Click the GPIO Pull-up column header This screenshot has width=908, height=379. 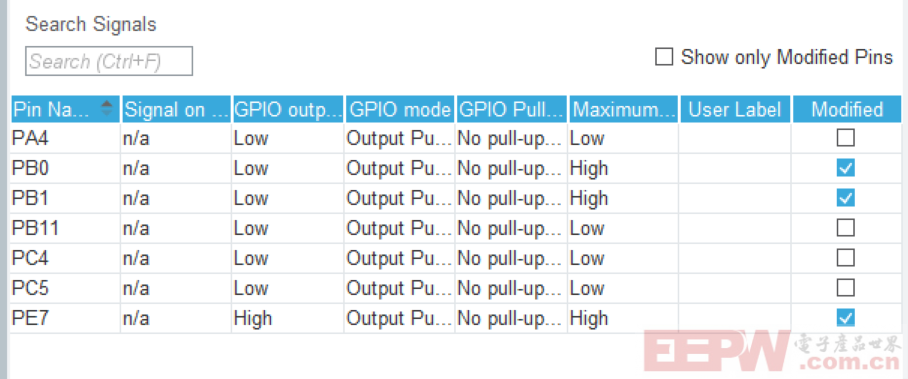coord(511,109)
